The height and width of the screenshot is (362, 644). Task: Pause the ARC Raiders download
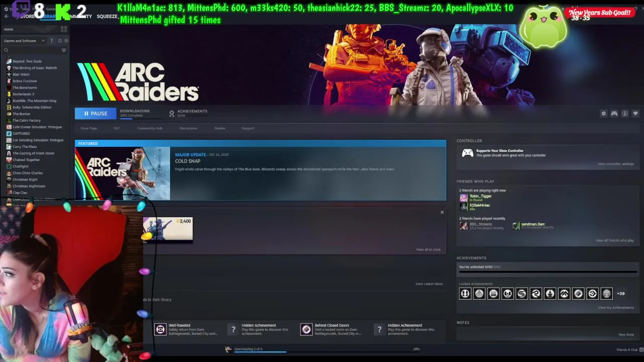pyautogui.click(x=96, y=114)
